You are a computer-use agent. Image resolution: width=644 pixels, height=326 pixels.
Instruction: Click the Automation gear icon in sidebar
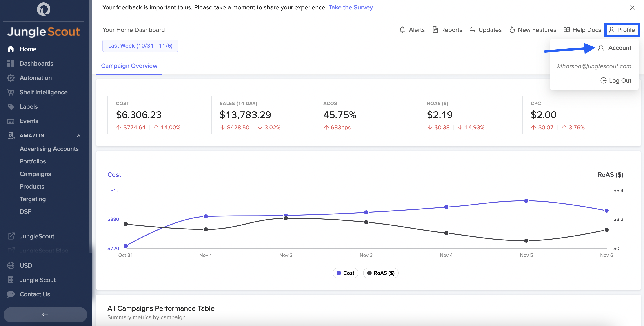[11, 78]
